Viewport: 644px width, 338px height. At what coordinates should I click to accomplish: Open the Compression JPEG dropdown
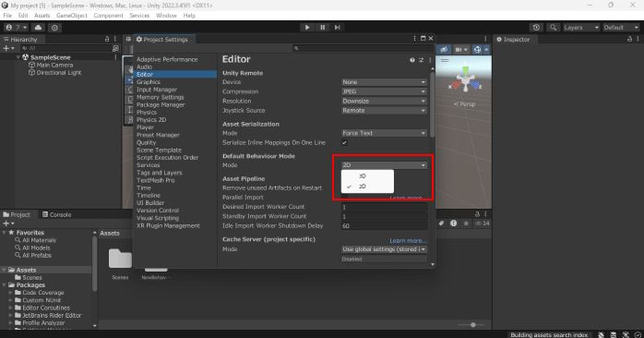click(384, 91)
